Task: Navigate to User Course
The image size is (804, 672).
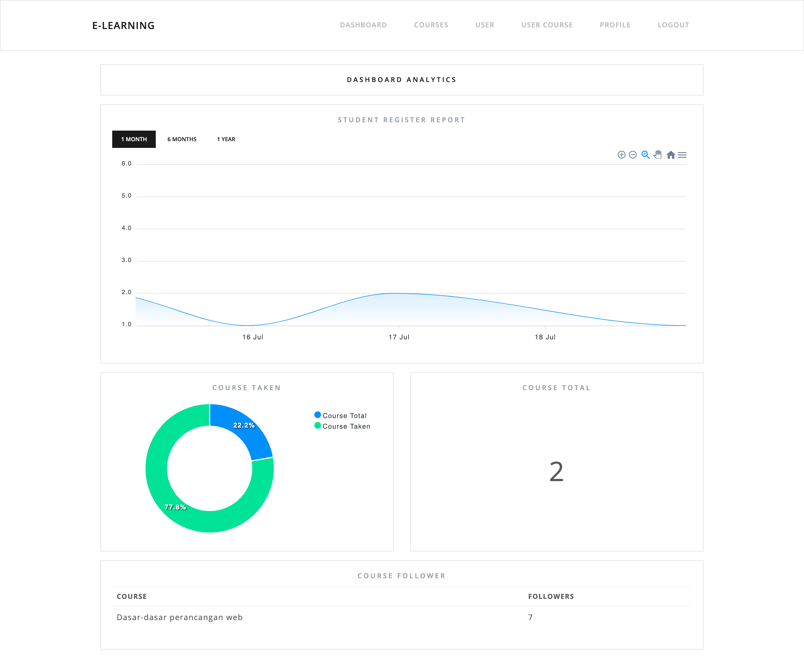Action: pyautogui.click(x=547, y=25)
